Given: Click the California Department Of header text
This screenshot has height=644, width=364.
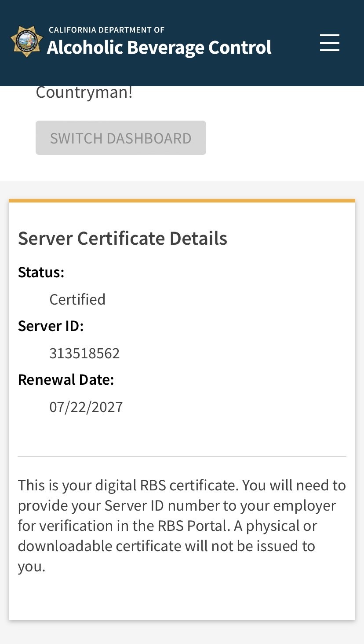Looking at the screenshot, I should [x=106, y=30].
